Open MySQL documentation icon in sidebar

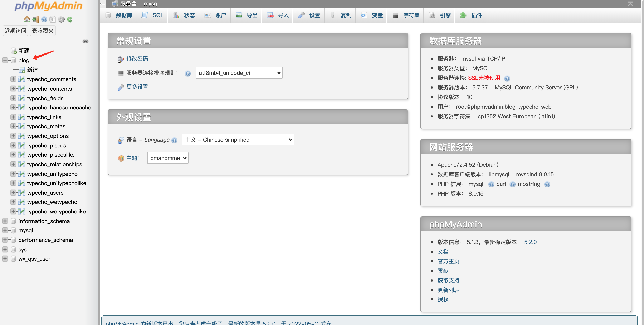(x=52, y=19)
